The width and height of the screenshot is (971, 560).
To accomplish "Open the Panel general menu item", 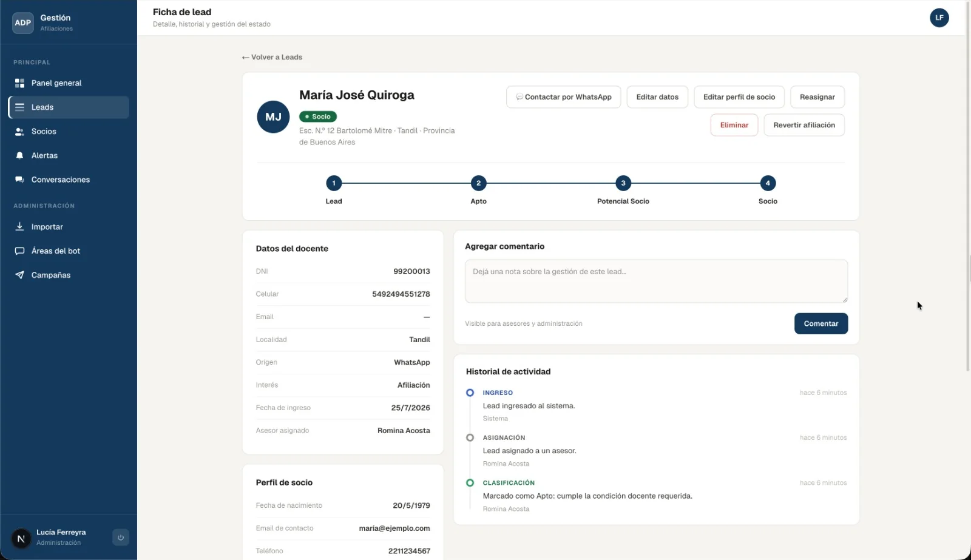I will coord(69,83).
